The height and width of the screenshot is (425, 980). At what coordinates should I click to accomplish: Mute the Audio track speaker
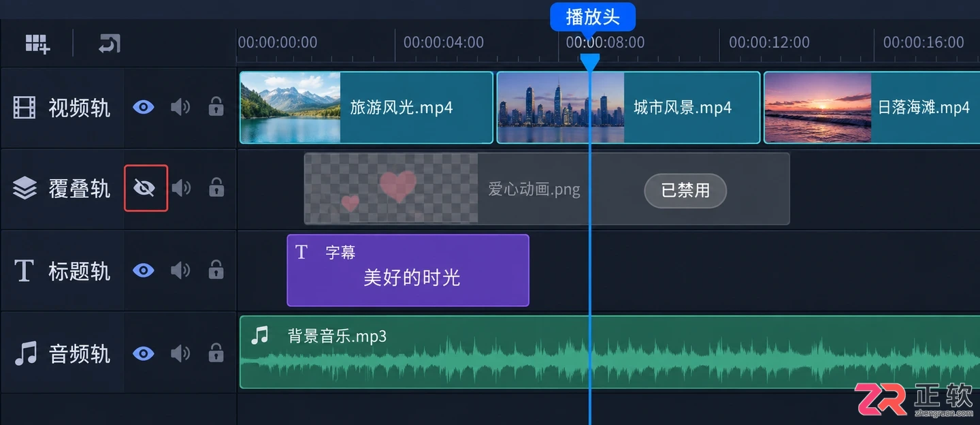[x=180, y=353]
